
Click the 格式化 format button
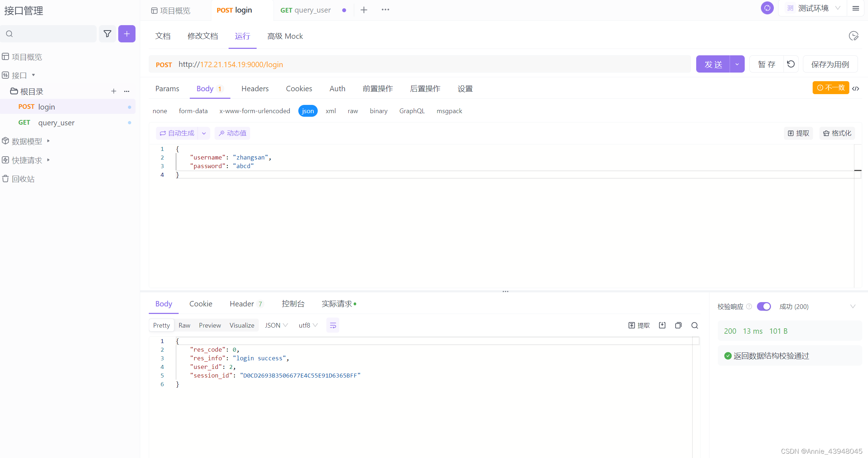coord(837,133)
